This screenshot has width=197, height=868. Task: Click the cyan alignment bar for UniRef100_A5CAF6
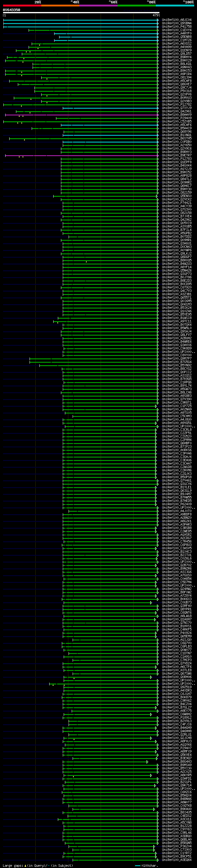tap(110, 125)
